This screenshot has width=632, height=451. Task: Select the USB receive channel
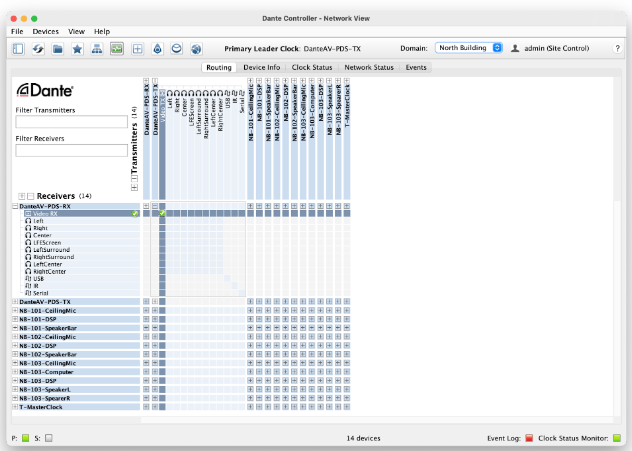tap(80, 278)
